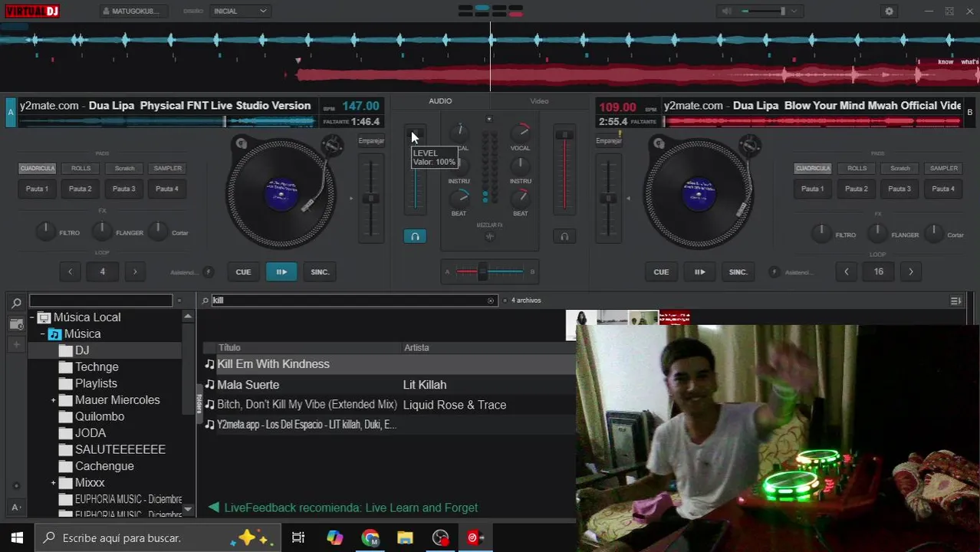
Task: Open File Explorer from the taskbar
Action: point(405,538)
